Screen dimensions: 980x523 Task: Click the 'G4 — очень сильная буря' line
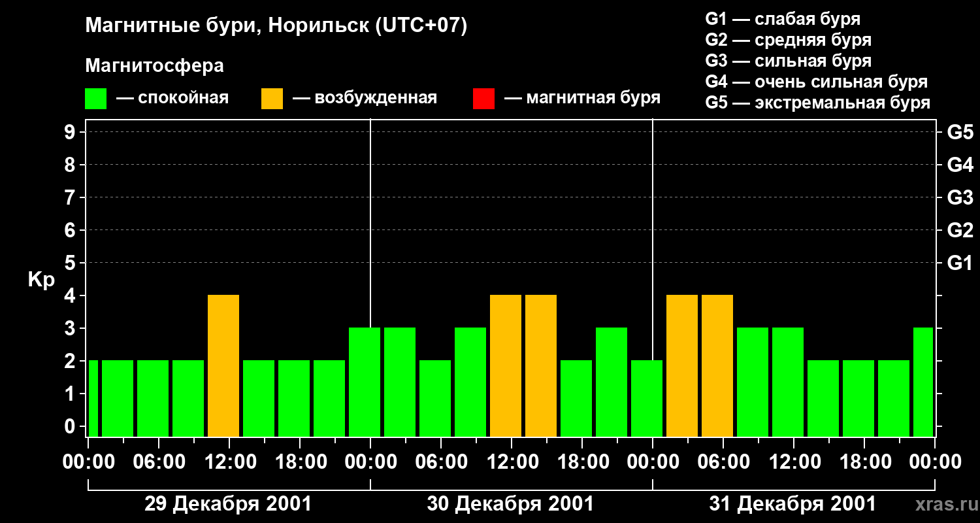pos(817,82)
